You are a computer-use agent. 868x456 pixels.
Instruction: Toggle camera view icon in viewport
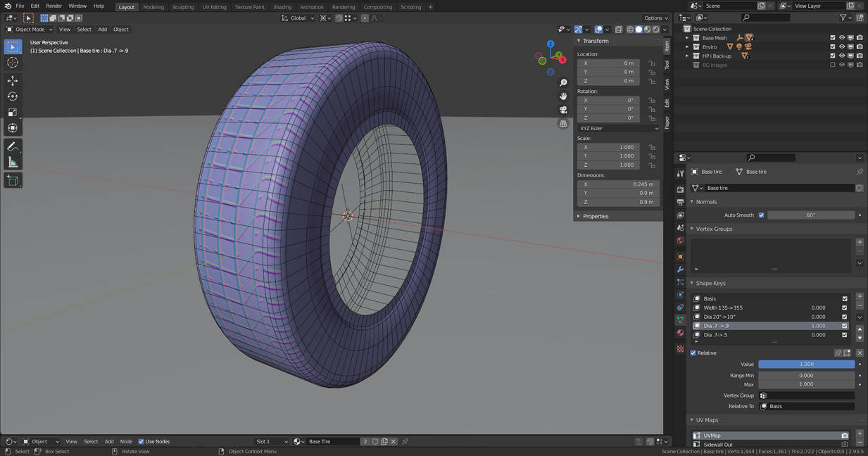563,110
